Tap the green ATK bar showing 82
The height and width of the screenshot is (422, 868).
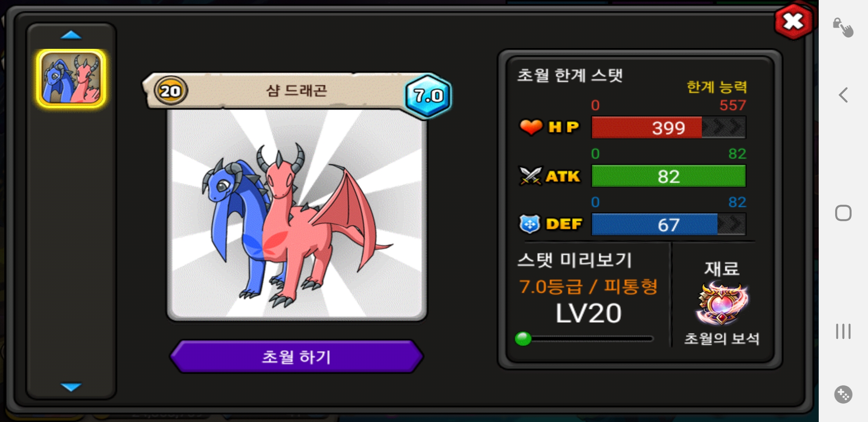(669, 176)
